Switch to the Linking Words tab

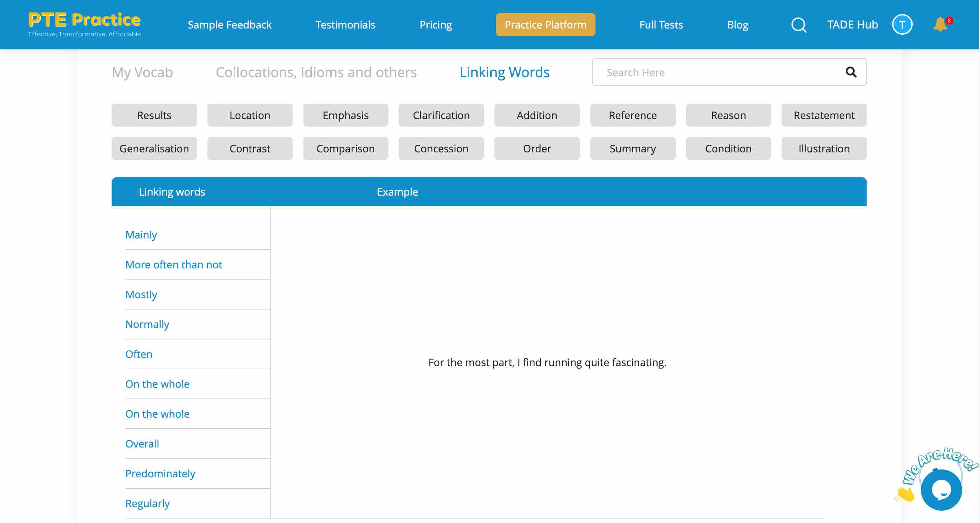click(x=504, y=72)
